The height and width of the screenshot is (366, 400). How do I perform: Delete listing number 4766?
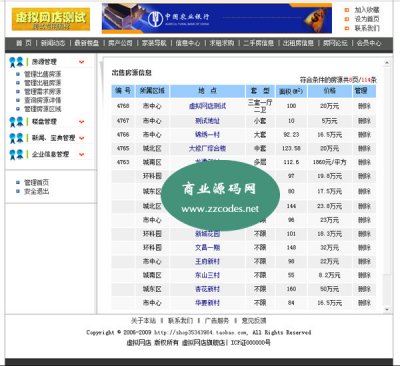tap(364, 135)
